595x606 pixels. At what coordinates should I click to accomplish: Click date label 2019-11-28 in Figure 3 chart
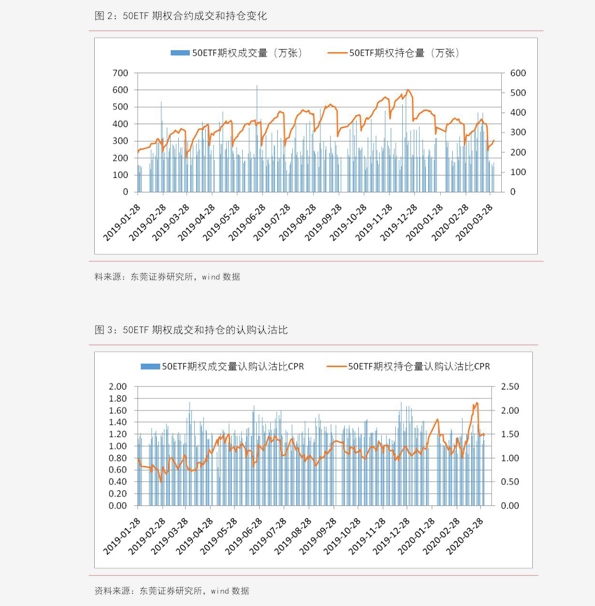367,536
